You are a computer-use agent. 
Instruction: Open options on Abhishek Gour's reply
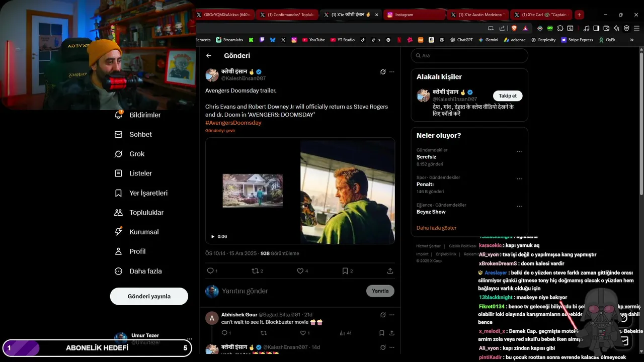(392, 315)
